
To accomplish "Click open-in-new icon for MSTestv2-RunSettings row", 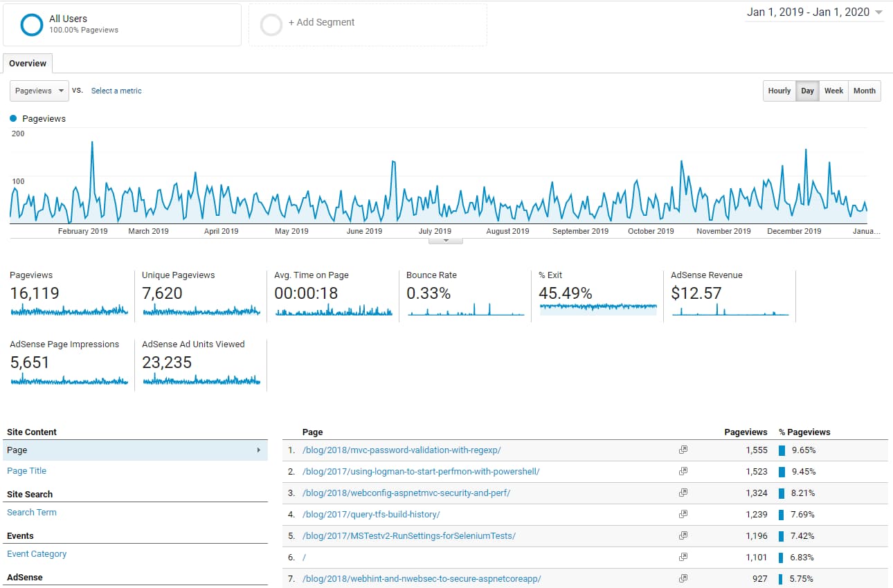I will coord(683,535).
